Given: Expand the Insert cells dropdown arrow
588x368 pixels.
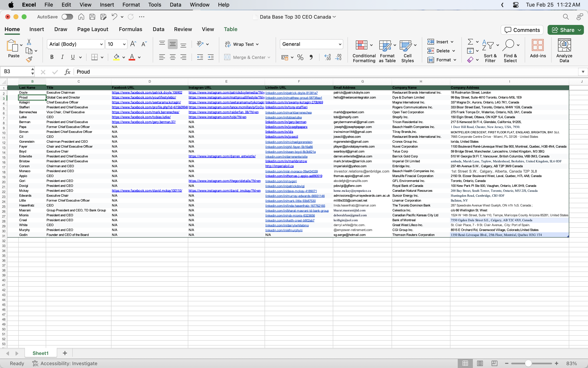Looking at the screenshot, I should pos(452,42).
